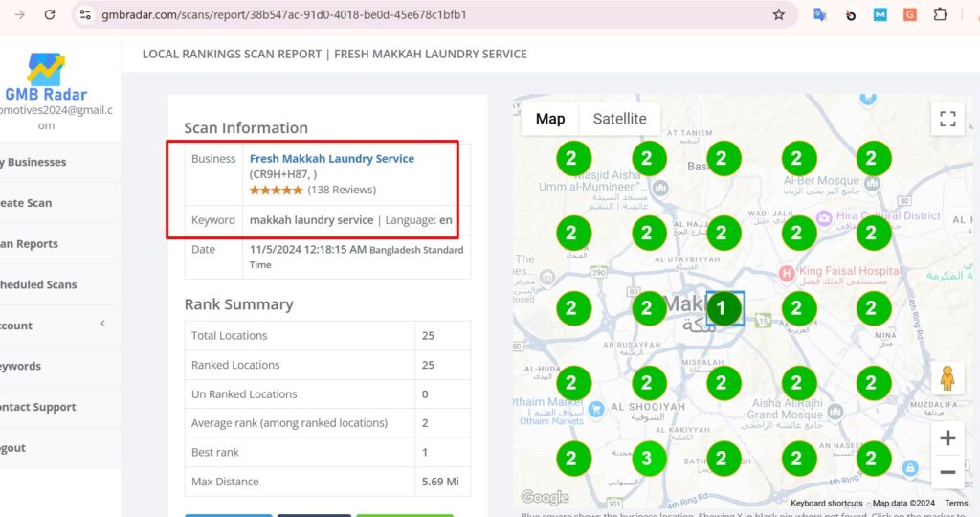The width and height of the screenshot is (980, 517).
Task: Open the map Terms link
Action: pyautogui.click(x=956, y=503)
